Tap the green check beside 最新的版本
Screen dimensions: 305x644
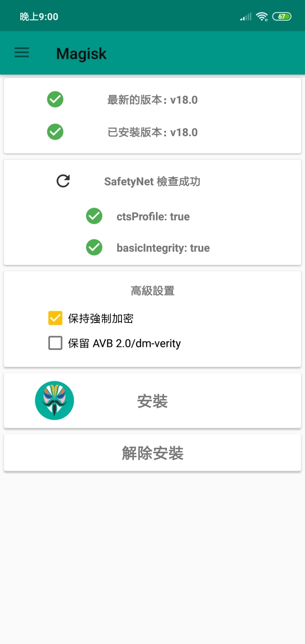tap(55, 100)
